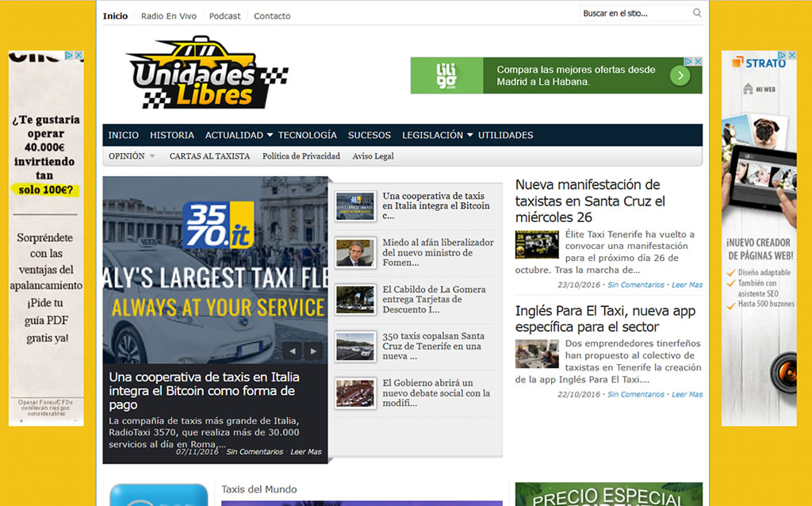Click the green arrow on Liligo ad
Viewport: 812px width, 506px height.
pyautogui.click(x=680, y=75)
